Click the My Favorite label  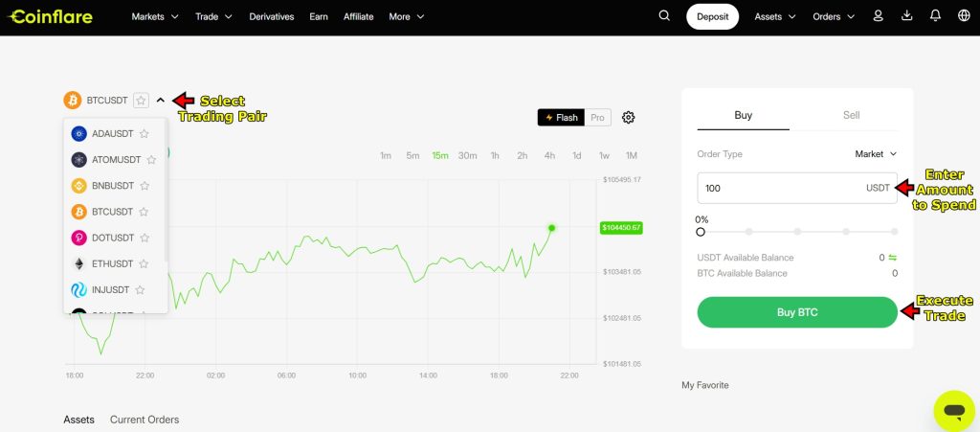click(x=705, y=385)
